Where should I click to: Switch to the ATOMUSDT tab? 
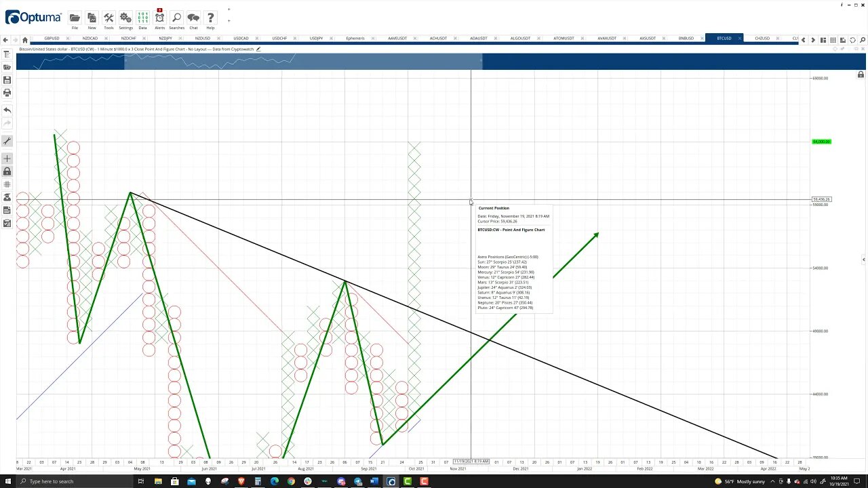tap(564, 39)
